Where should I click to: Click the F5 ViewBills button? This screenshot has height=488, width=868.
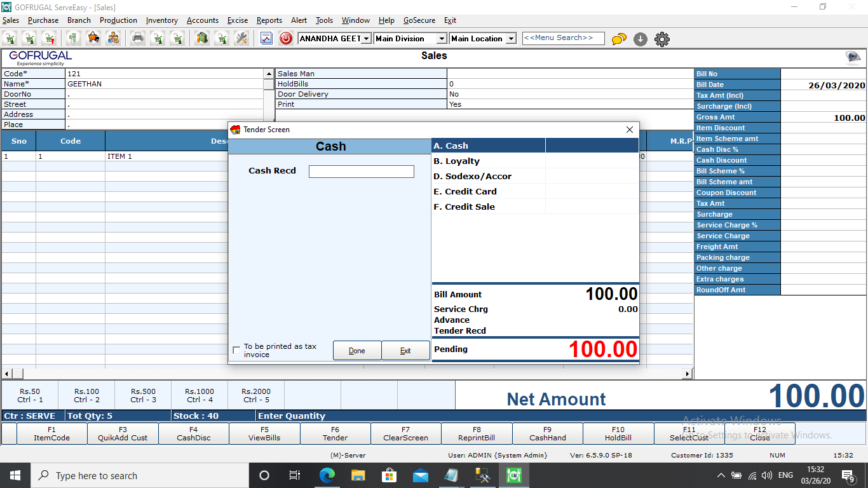click(264, 433)
